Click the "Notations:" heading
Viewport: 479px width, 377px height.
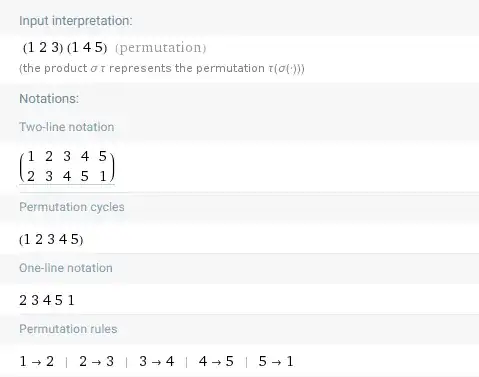click(x=49, y=99)
